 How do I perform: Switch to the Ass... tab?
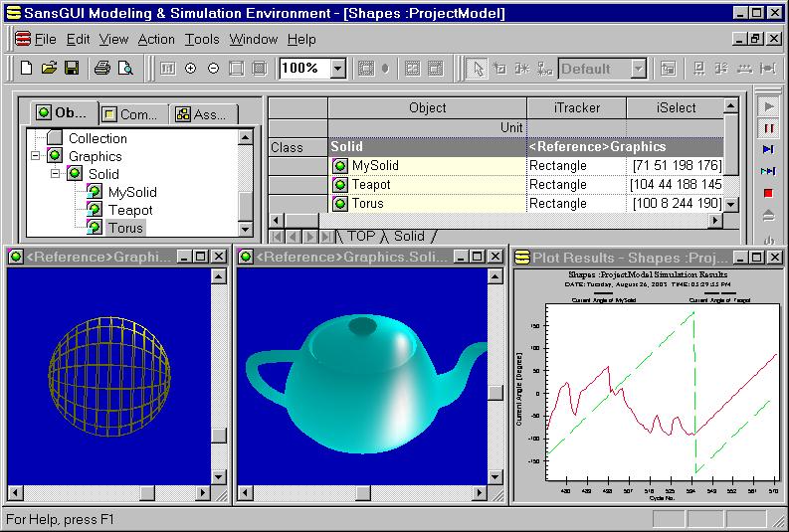[203, 114]
